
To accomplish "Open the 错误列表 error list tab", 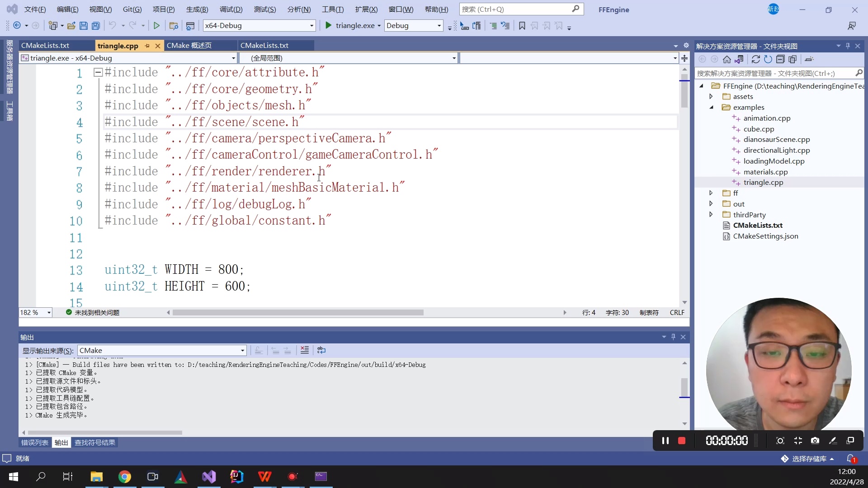I will click(34, 443).
